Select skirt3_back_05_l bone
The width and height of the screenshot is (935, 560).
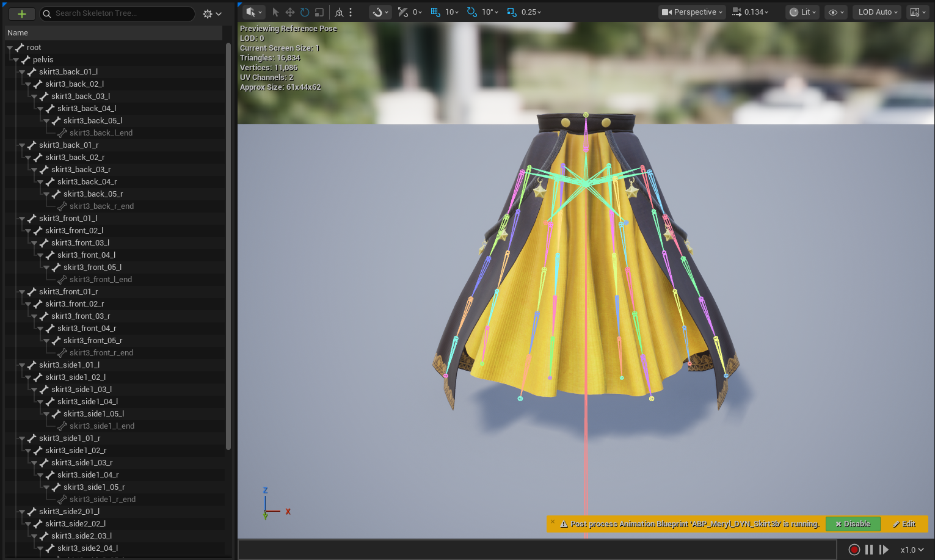coord(93,121)
